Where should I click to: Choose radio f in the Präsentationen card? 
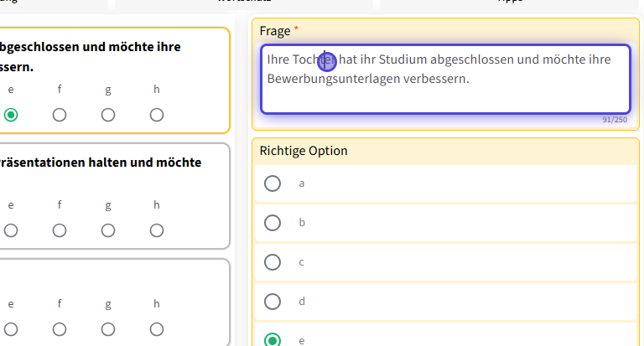tap(60, 230)
